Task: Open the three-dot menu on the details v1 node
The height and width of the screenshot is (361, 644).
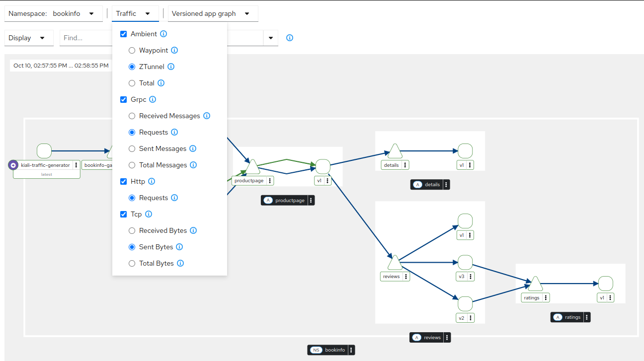Action: pyautogui.click(x=471, y=164)
